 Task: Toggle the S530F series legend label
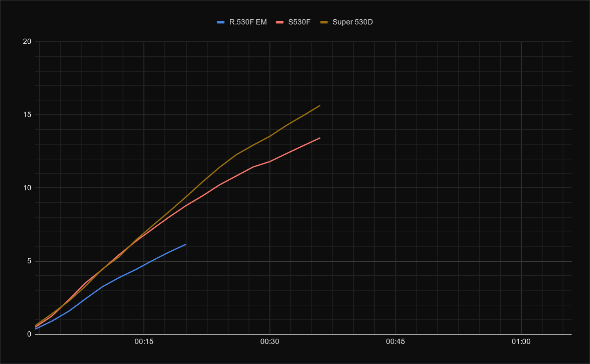(x=299, y=22)
